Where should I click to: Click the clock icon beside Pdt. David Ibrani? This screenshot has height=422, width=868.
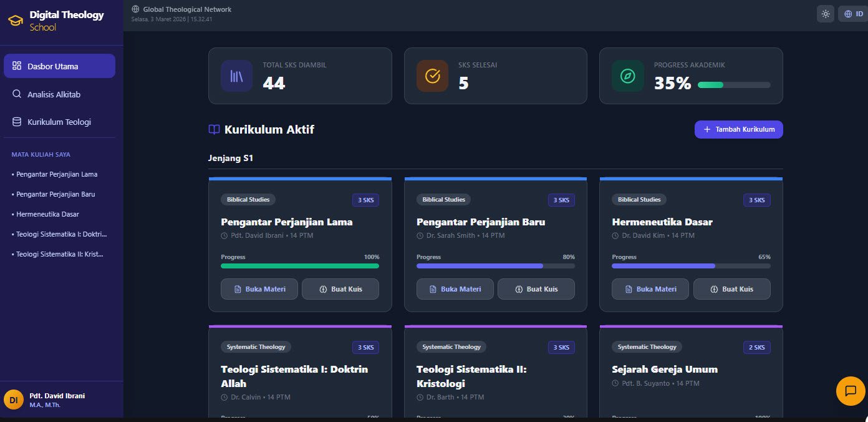coord(224,236)
